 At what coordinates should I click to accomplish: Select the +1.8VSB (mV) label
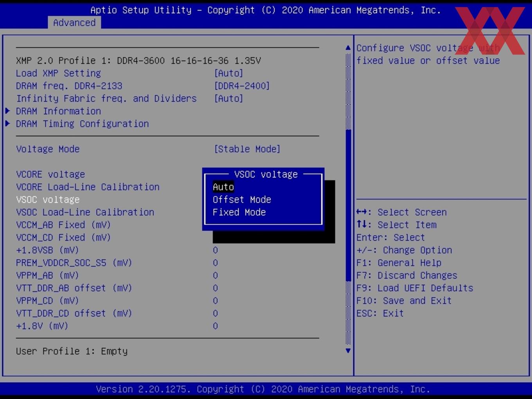(x=47, y=250)
